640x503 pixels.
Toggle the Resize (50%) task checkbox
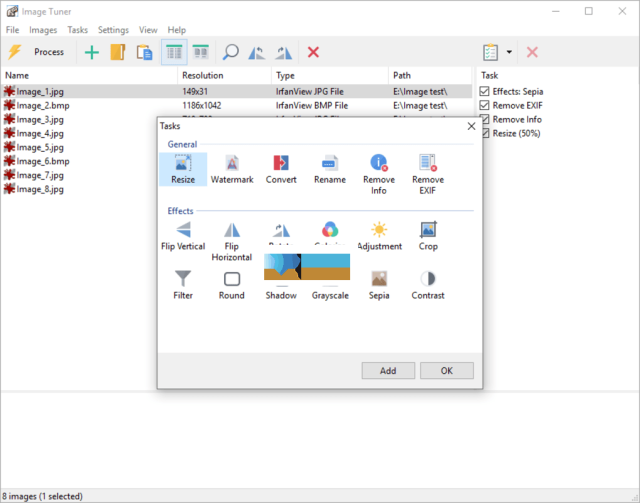[486, 133]
